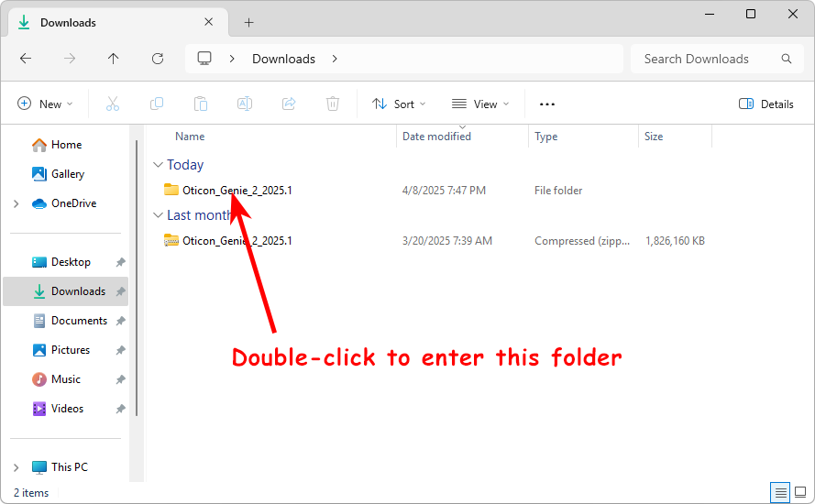Switch to details list view in status bar
The image size is (815, 504).
coord(780,493)
